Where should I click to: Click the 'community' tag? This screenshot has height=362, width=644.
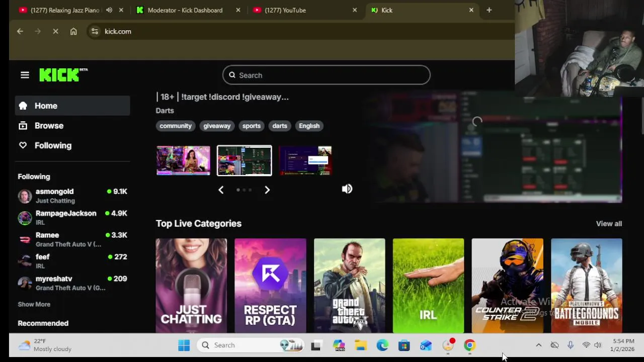tap(176, 126)
